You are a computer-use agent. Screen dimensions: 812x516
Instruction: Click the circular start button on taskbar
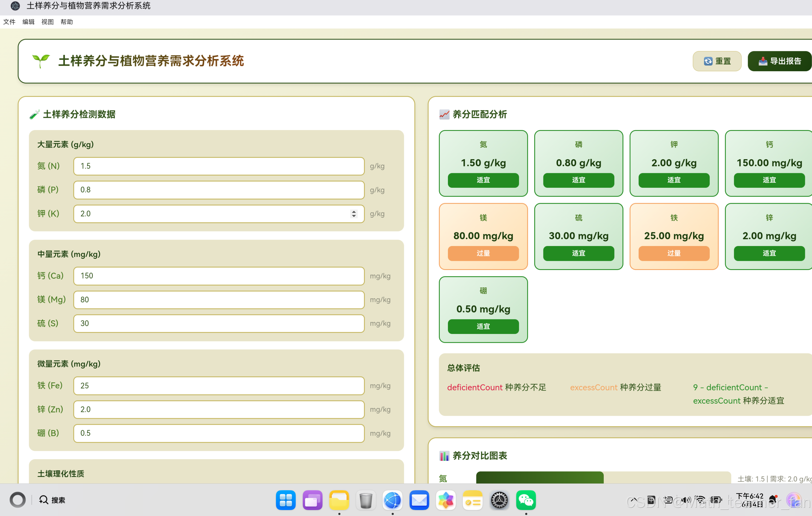[17, 500]
